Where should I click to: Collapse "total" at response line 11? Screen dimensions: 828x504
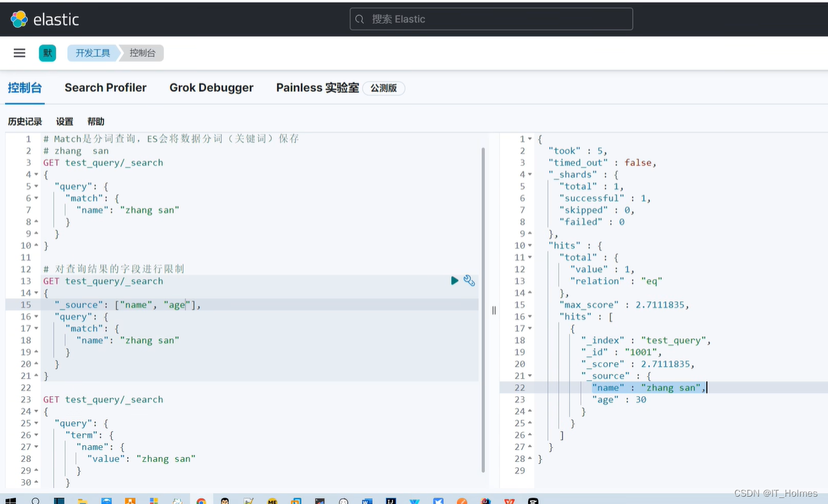tap(530, 258)
